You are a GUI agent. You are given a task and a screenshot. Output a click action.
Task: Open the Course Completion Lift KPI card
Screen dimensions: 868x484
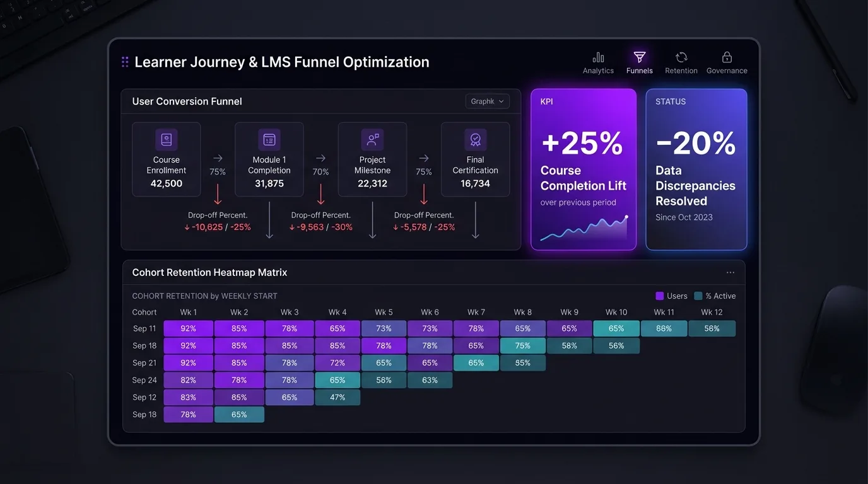(x=584, y=170)
